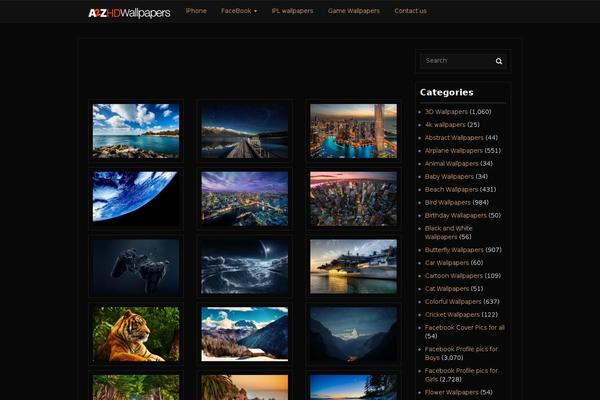This screenshot has width=600, height=400.
Task: Open the snowy mountain cabin thumbnail
Action: tap(245, 334)
